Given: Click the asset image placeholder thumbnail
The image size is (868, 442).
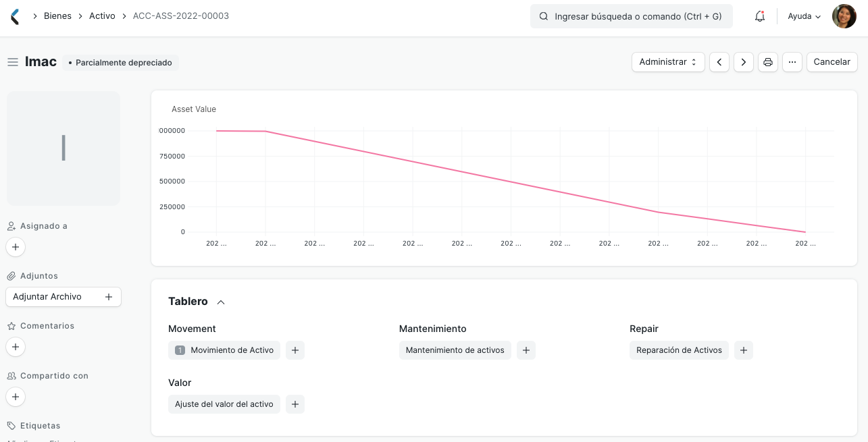Looking at the screenshot, I should pyautogui.click(x=63, y=148).
